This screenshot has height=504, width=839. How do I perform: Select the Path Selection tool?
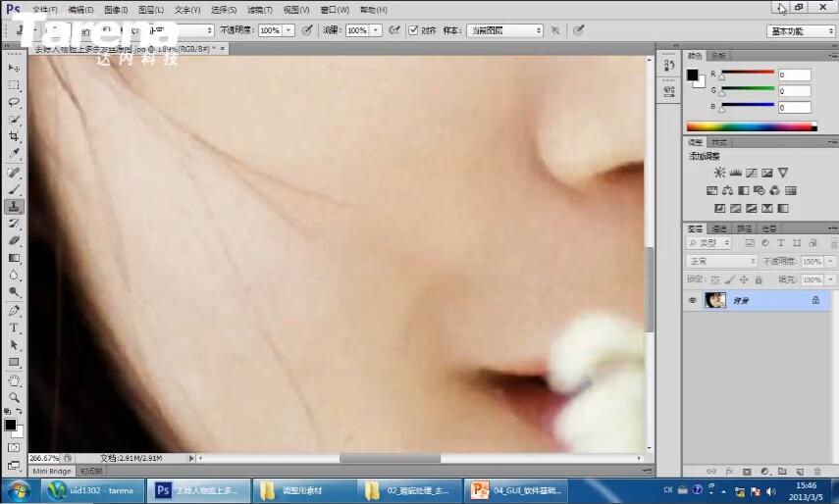point(14,345)
